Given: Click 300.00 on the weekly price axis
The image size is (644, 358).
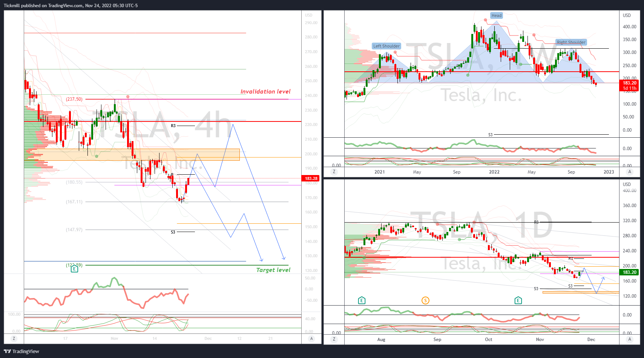Looking at the screenshot, I should [x=629, y=52].
